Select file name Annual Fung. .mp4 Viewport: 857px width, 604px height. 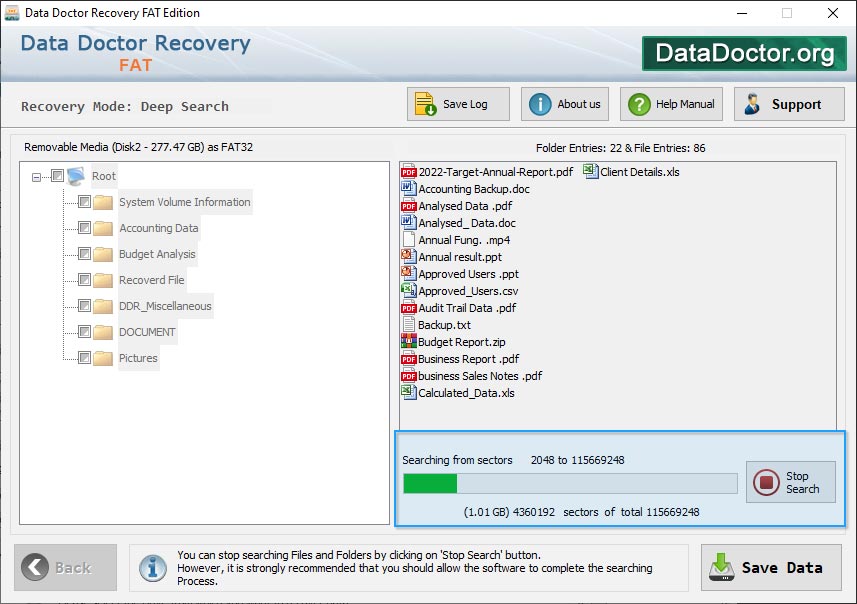(464, 240)
